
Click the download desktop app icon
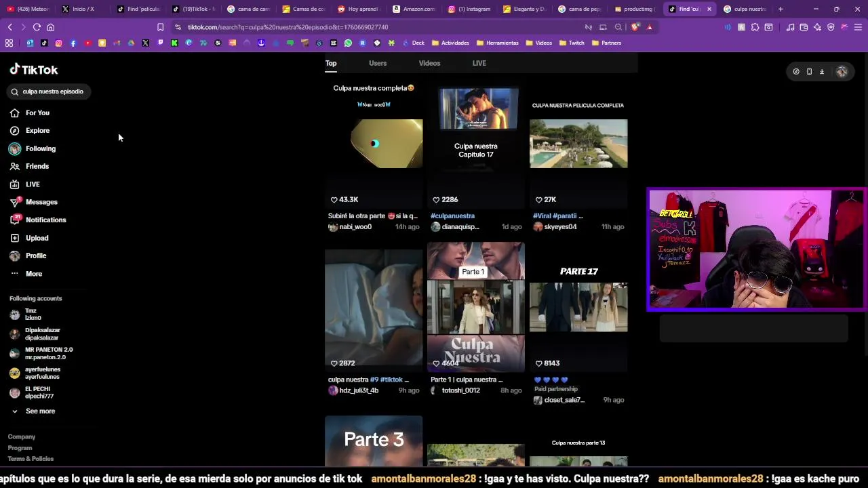coord(822,72)
